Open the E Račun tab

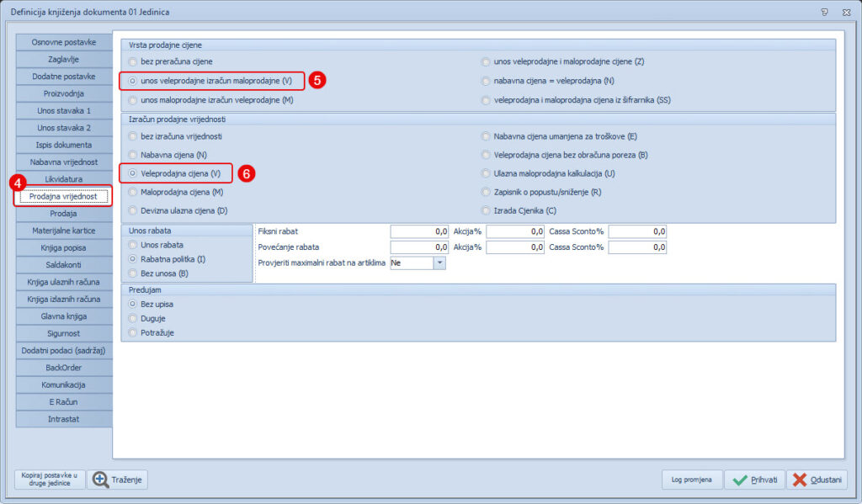click(64, 402)
